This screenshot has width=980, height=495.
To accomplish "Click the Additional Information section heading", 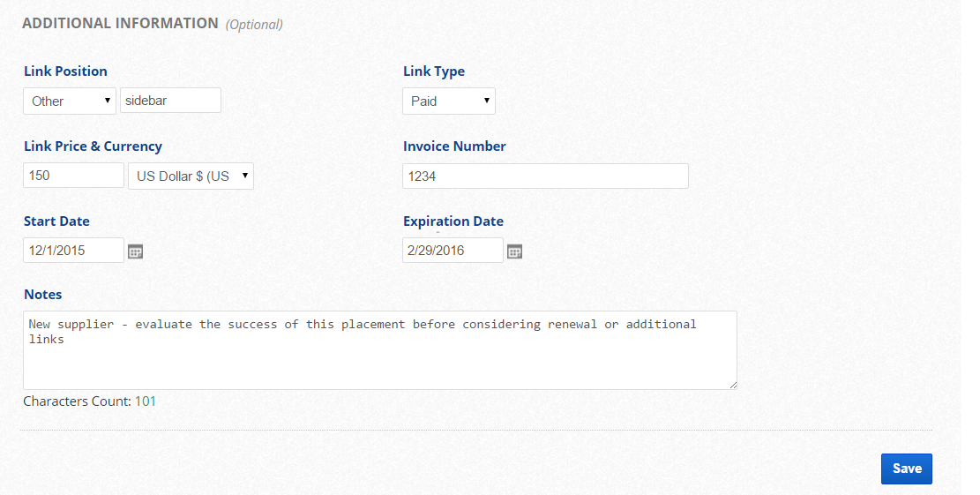I will click(120, 23).
